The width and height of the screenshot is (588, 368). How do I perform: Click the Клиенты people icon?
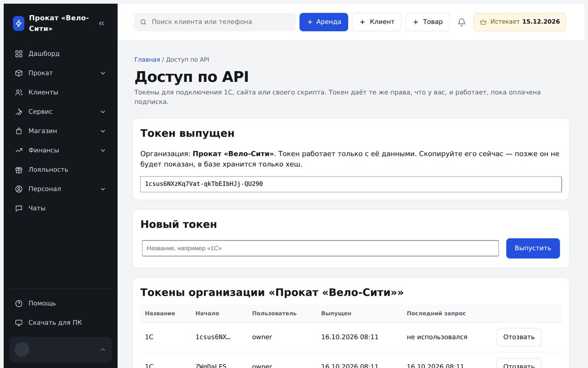pyautogui.click(x=19, y=92)
